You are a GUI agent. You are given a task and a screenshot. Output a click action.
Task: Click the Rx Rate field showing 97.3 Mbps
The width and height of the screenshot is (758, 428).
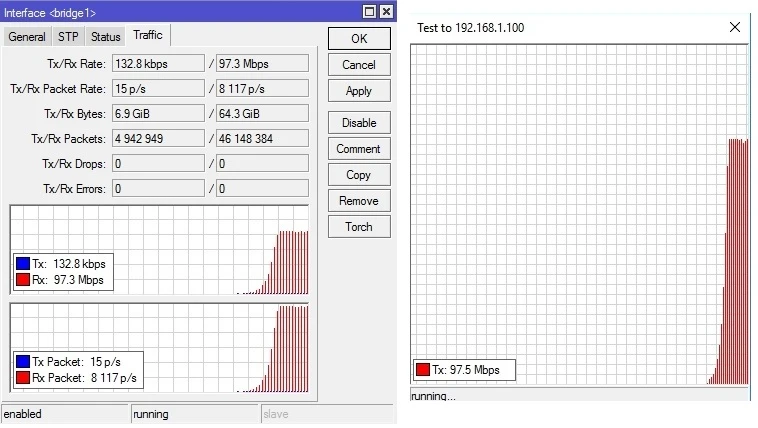[x=261, y=63]
